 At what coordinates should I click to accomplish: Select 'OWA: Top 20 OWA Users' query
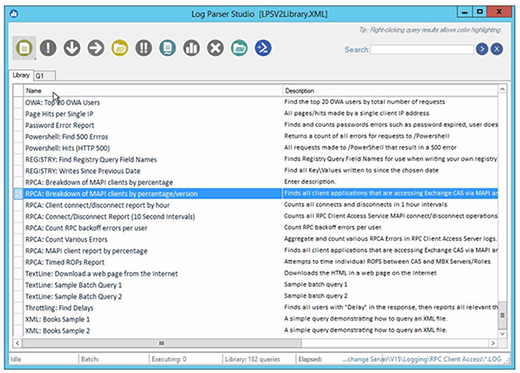(x=63, y=102)
